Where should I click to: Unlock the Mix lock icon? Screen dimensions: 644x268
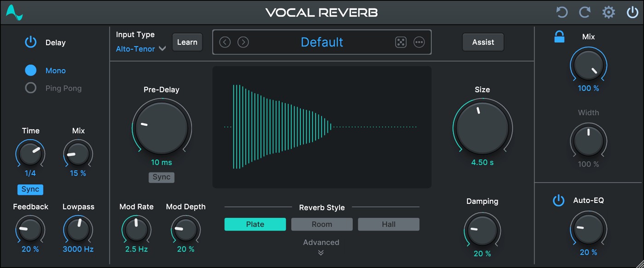559,37
